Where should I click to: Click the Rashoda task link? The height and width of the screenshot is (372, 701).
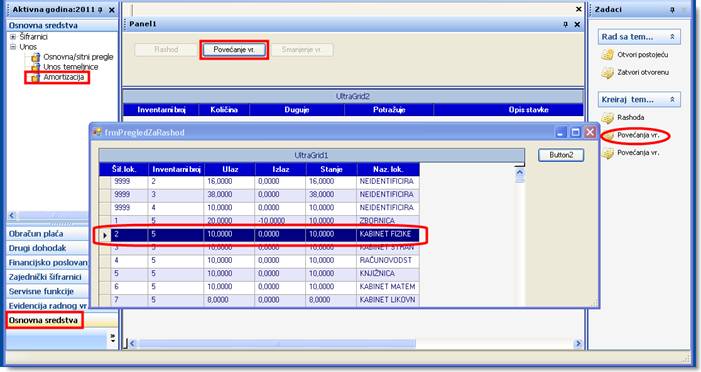coord(630,118)
